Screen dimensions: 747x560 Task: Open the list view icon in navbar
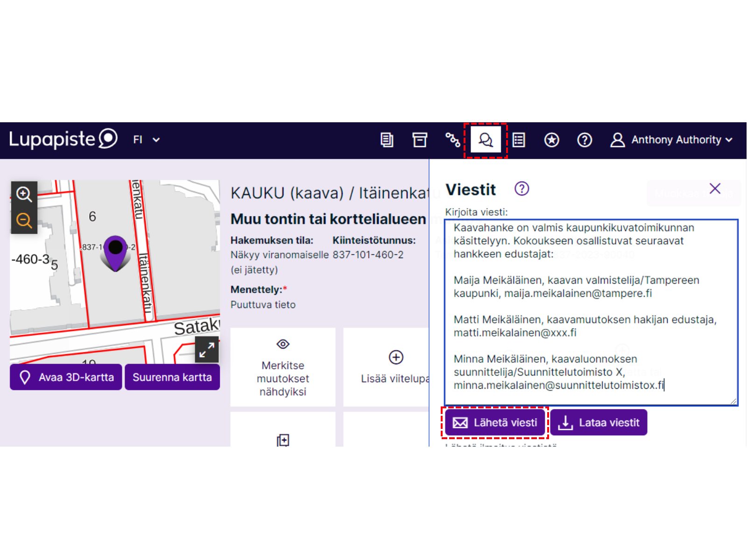click(519, 140)
